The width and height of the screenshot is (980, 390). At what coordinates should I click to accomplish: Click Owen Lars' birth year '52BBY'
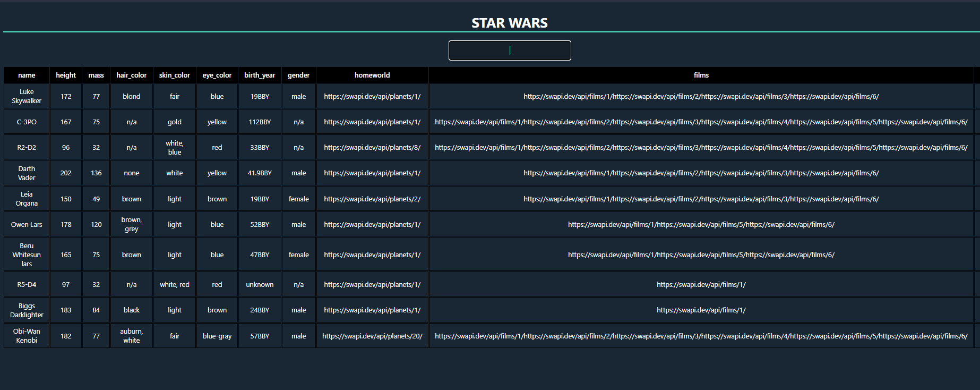click(260, 224)
